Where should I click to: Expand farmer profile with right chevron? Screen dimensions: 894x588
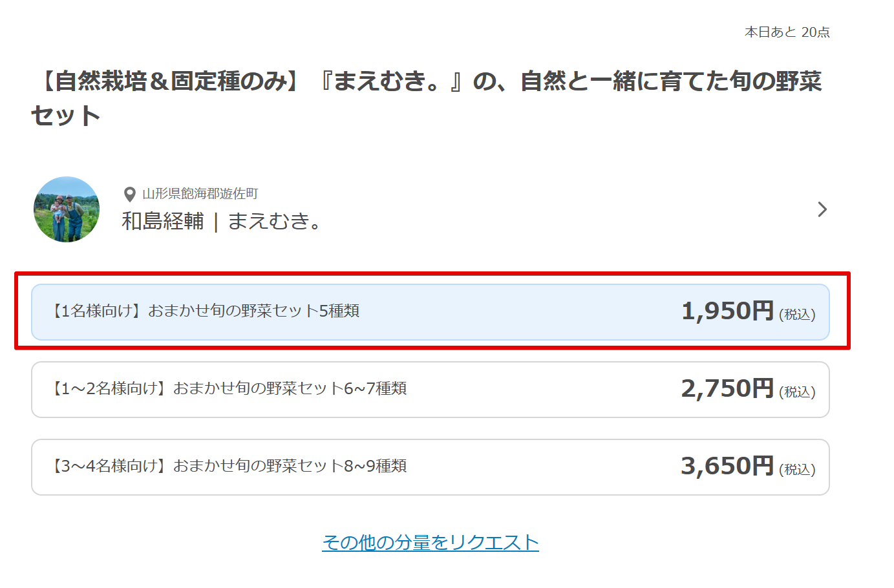(822, 209)
